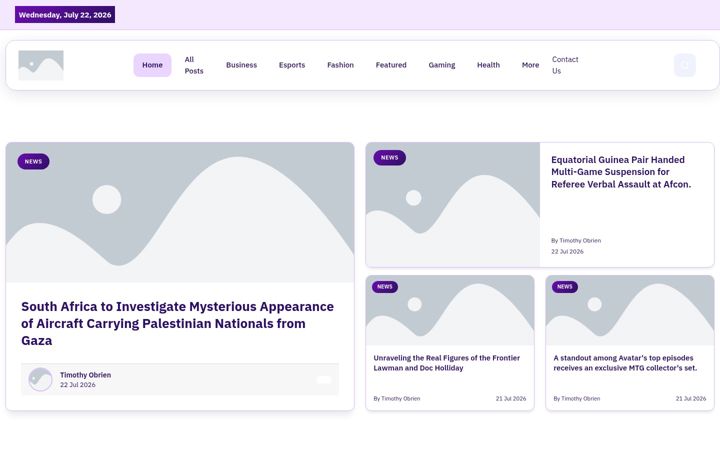This screenshot has width=720, height=450.
Task: Open the Esports category
Action: pyautogui.click(x=292, y=65)
